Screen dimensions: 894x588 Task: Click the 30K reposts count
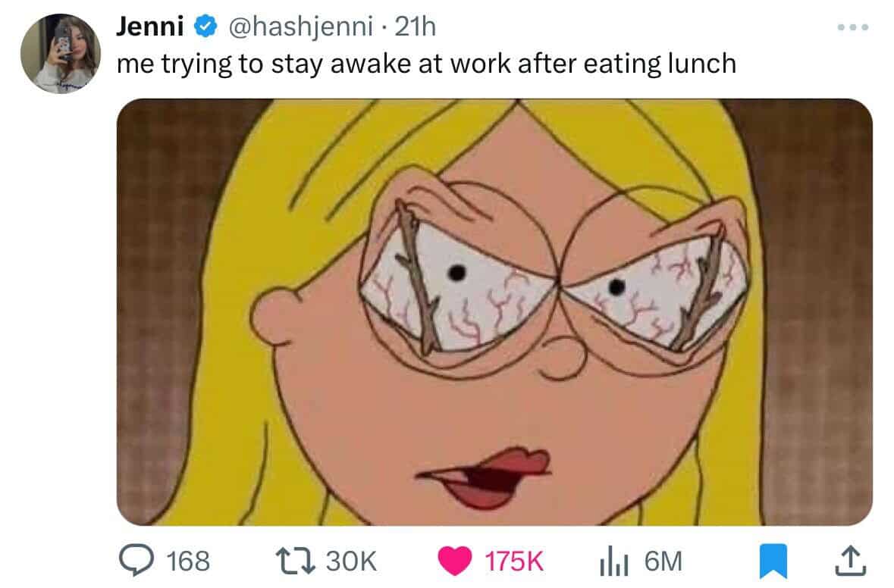point(351,561)
